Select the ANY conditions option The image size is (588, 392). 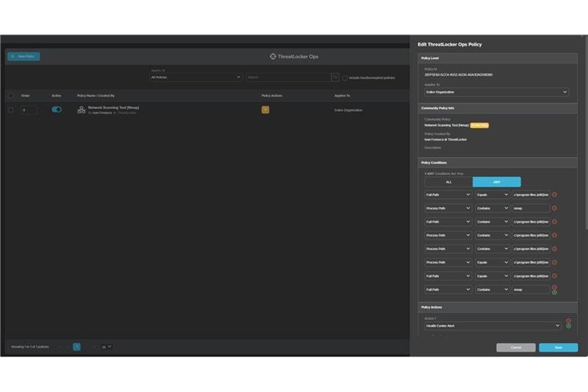[497, 182]
